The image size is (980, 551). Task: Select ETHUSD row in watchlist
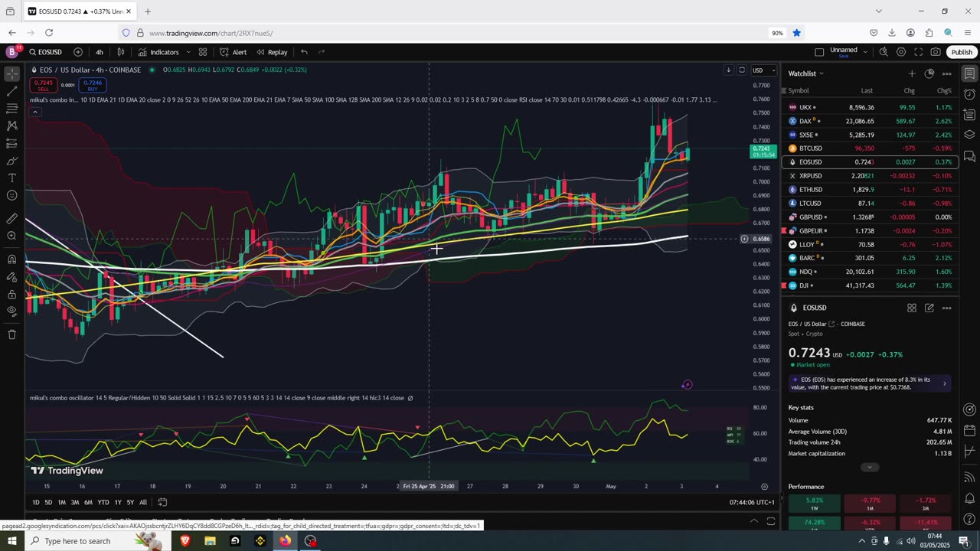(x=871, y=190)
